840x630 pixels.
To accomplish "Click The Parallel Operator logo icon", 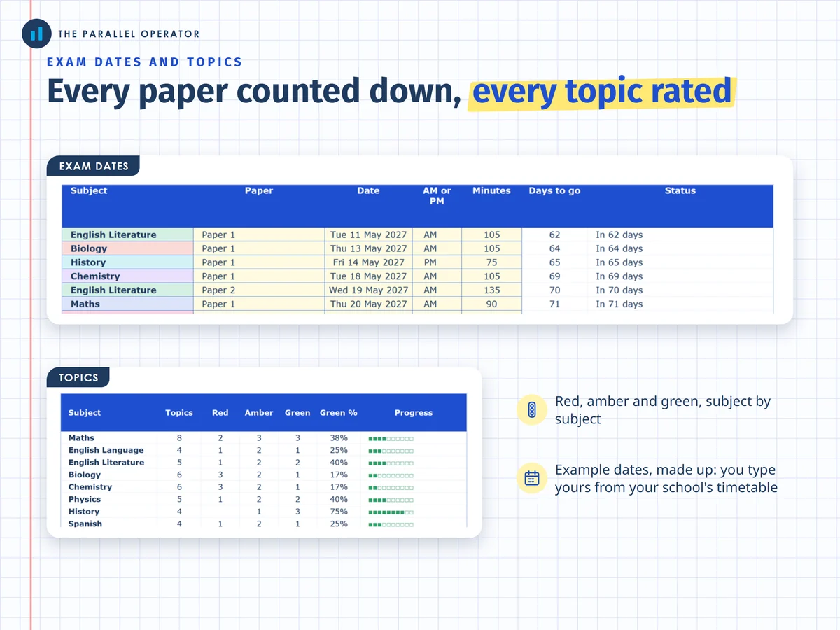I will 36,33.
